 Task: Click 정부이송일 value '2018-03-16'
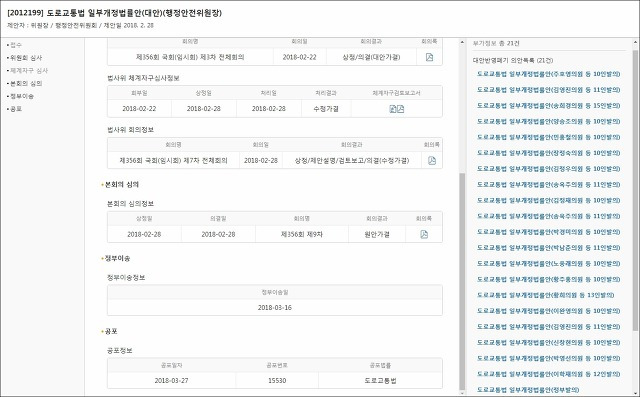[x=275, y=308]
